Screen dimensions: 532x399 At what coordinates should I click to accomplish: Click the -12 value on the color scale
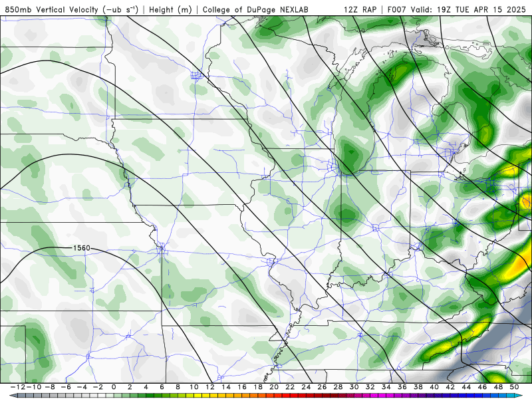(18, 387)
